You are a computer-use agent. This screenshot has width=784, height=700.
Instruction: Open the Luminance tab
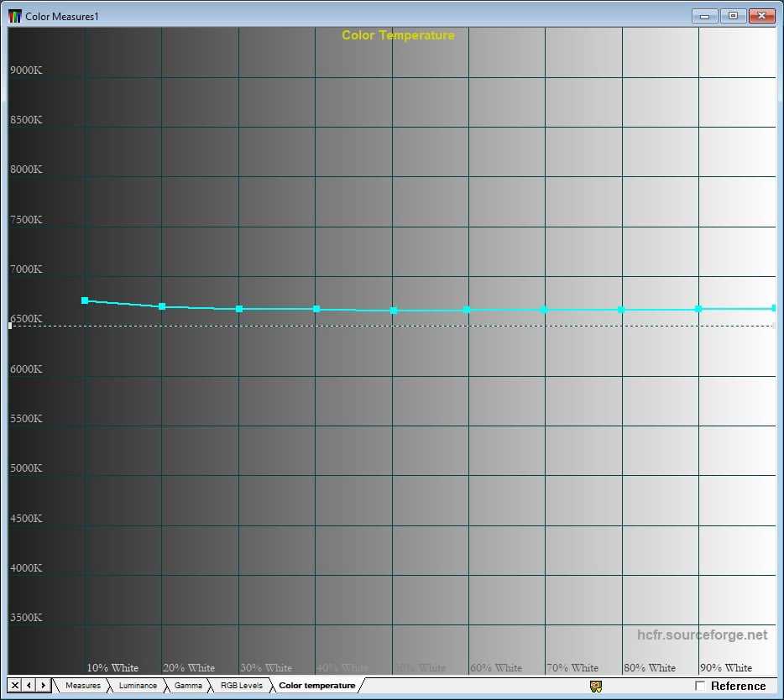click(x=138, y=686)
